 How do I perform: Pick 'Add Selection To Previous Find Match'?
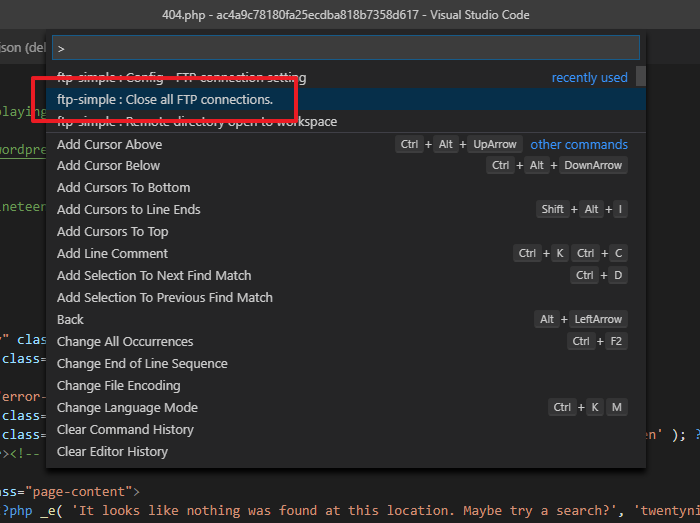click(346, 298)
